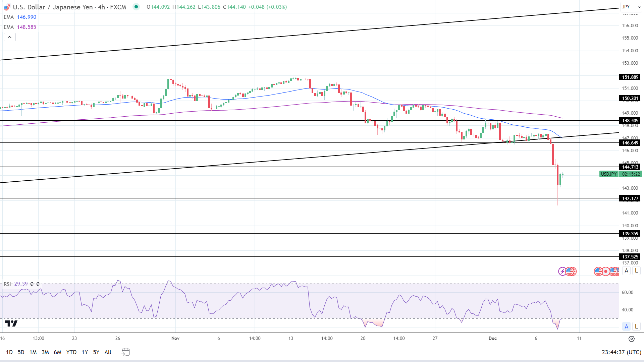Collapse the indicator legend with chevron
This screenshot has width=644, height=362.
click(10, 37)
